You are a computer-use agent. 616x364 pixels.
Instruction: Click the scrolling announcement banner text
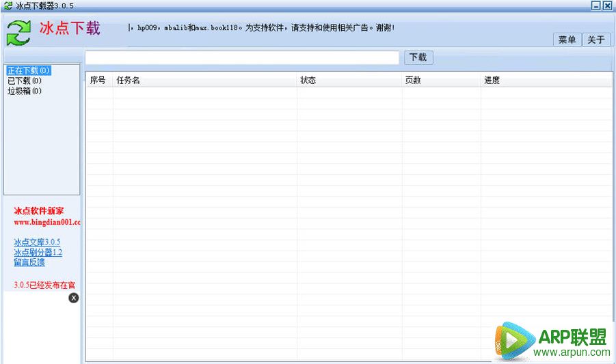261,28
